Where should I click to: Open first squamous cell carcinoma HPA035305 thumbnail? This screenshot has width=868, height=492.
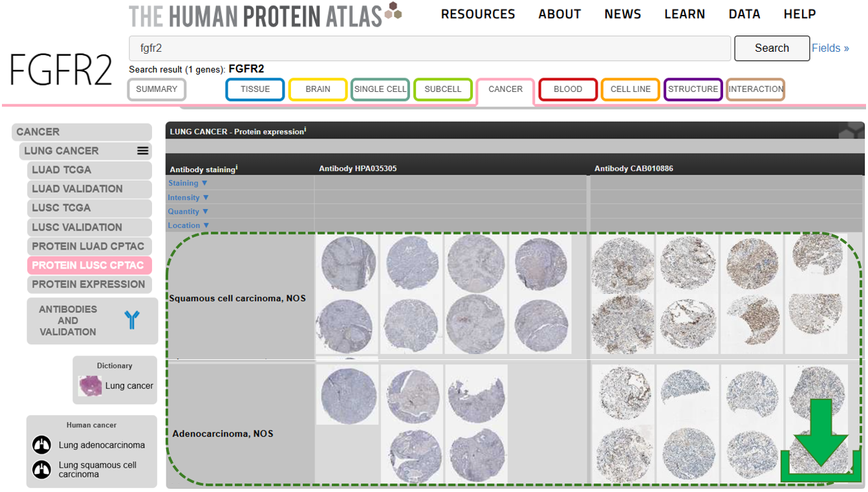(x=348, y=263)
